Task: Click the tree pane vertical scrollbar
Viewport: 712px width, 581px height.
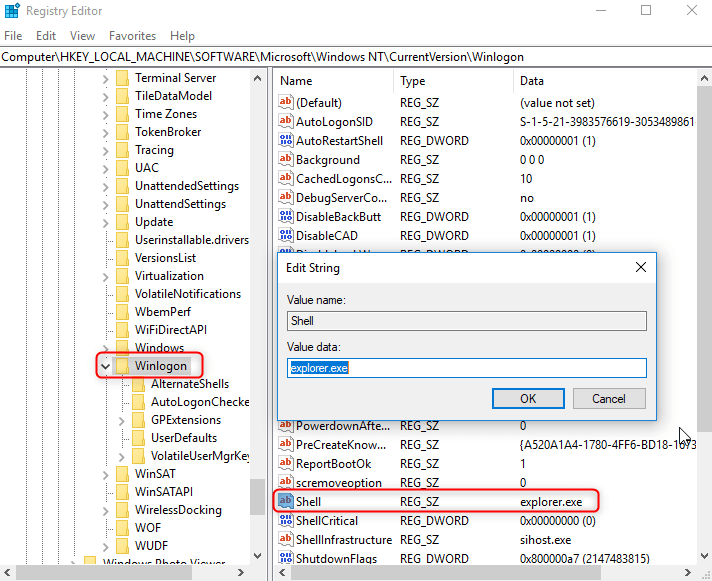Action: [257, 300]
